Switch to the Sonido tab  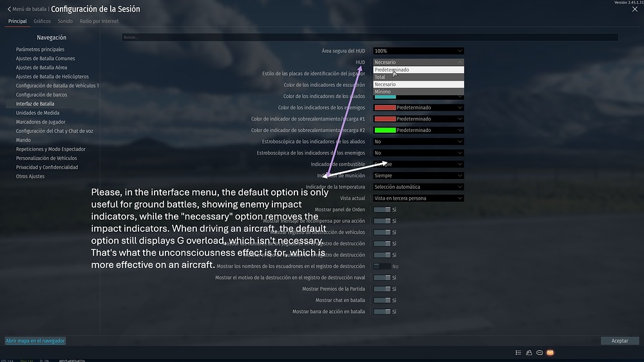pyautogui.click(x=65, y=21)
